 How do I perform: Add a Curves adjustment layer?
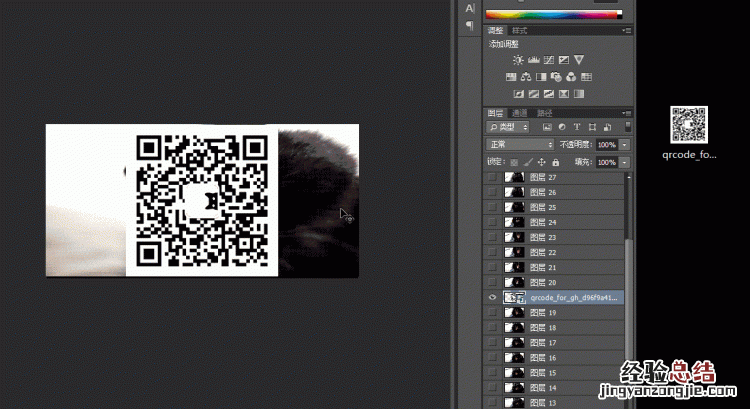click(548, 60)
